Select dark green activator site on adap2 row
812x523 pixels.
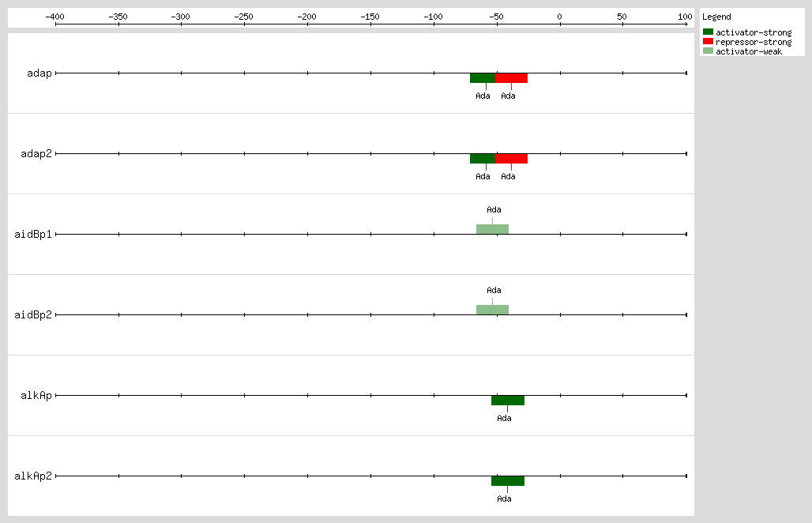pos(483,159)
